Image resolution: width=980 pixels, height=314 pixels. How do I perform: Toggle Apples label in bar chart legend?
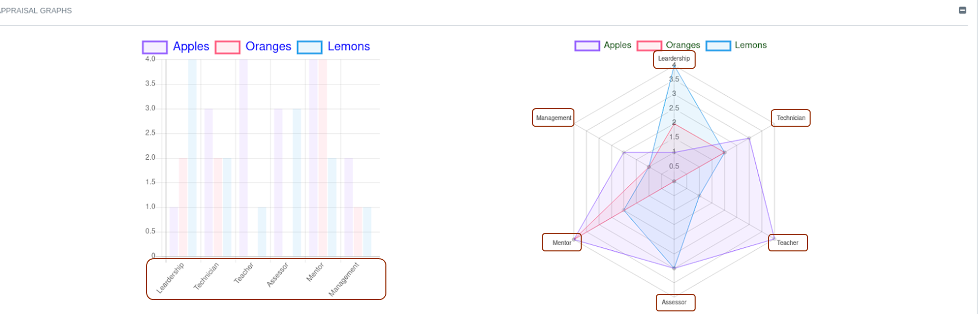tap(191, 47)
